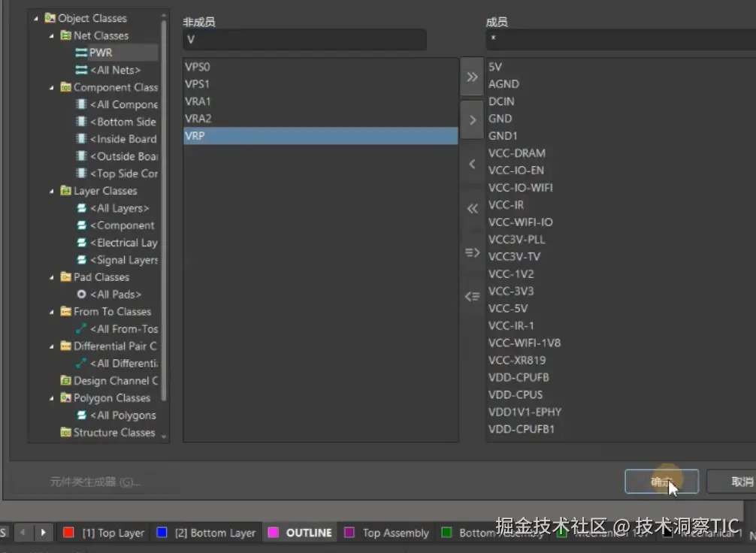Confirm with the 确定 button
756x553 pixels.
(x=661, y=481)
